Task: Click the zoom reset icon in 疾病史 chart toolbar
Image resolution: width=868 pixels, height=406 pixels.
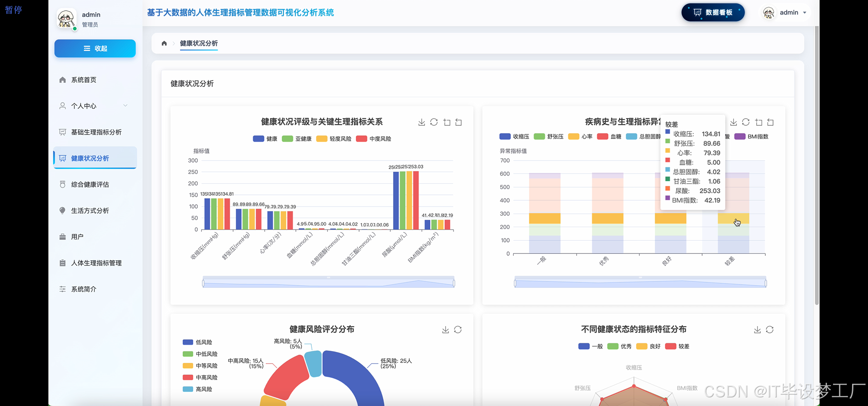Action: (x=770, y=122)
